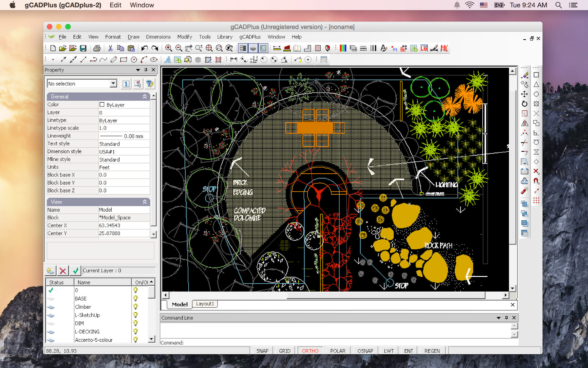The image size is (588, 368).
Task: Toggle ORTHO mode in status bar
Action: [x=310, y=351]
